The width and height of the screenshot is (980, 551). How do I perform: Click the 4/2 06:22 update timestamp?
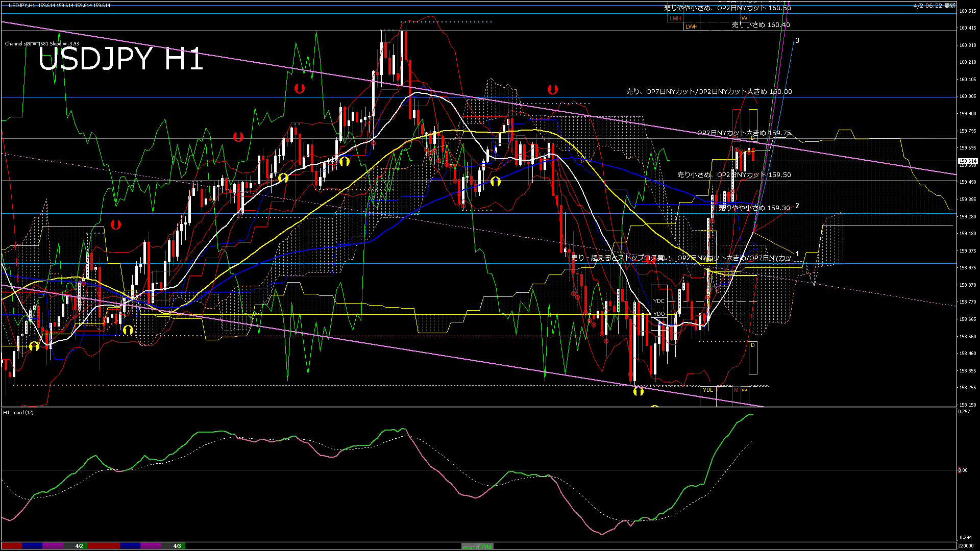pyautogui.click(x=934, y=5)
